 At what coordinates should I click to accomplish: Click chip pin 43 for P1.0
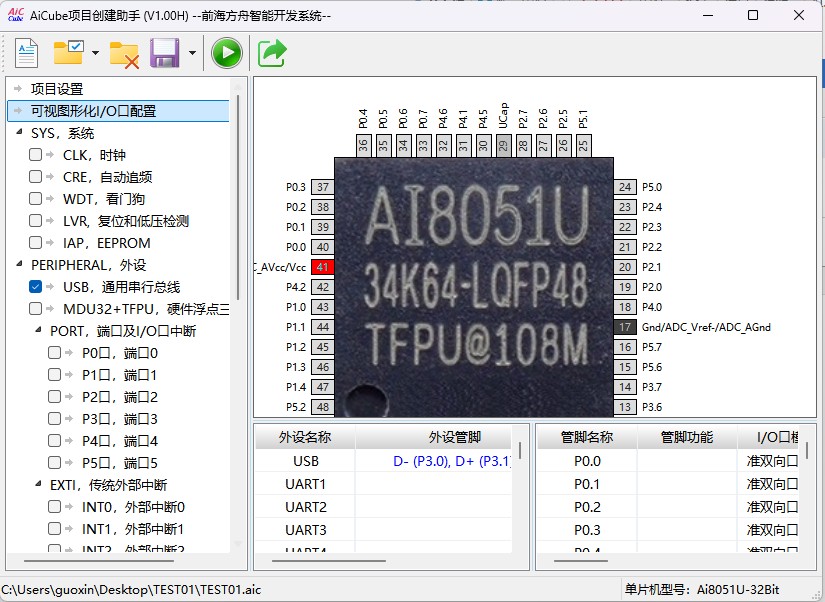pyautogui.click(x=323, y=307)
